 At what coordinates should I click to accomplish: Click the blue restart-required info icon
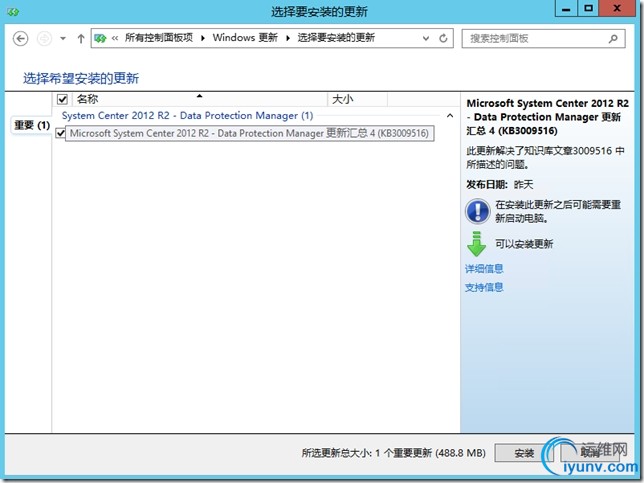pos(477,211)
